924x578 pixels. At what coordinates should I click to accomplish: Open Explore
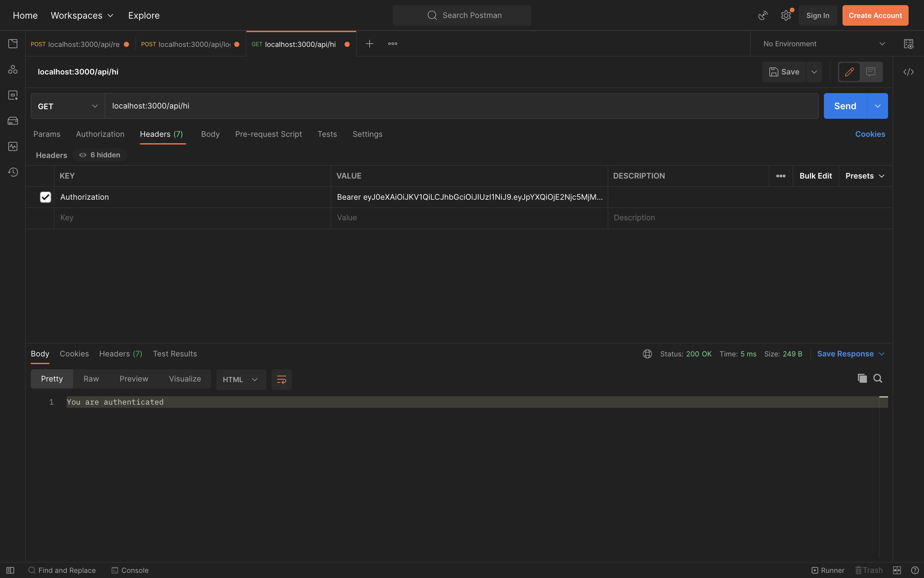coord(143,15)
